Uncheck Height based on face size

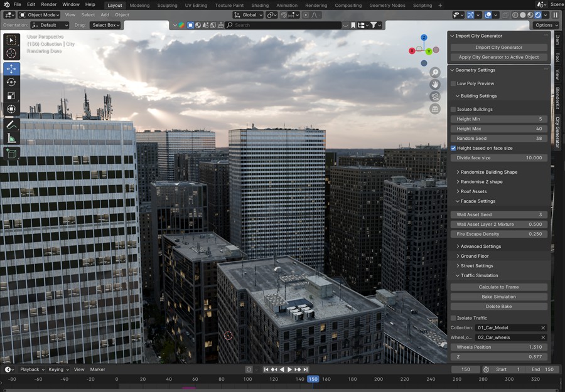point(453,148)
